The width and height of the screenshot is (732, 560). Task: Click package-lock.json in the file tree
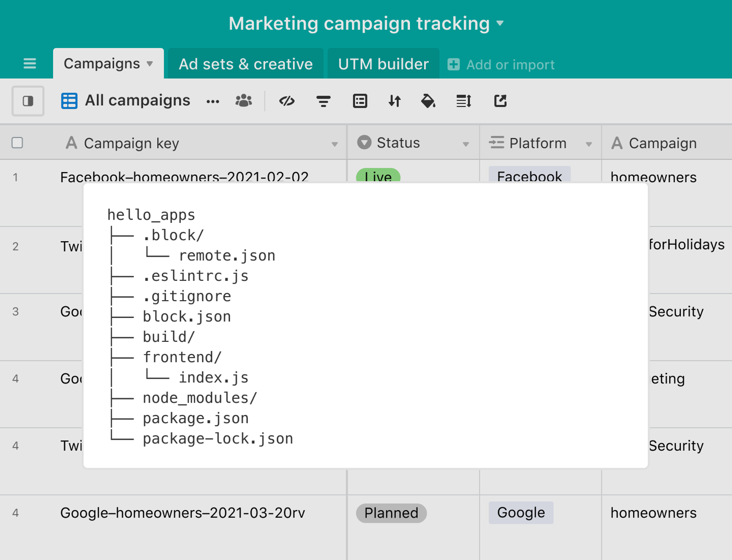click(218, 438)
